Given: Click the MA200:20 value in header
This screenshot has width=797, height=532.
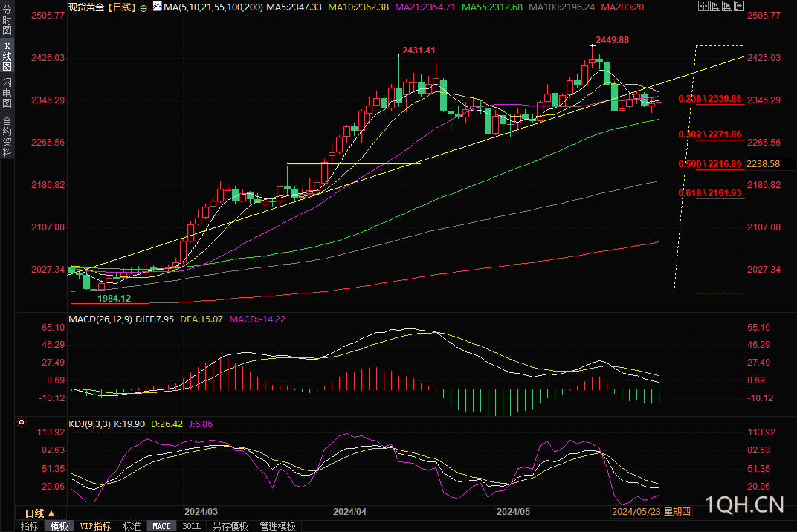Looking at the screenshot, I should [x=622, y=7].
